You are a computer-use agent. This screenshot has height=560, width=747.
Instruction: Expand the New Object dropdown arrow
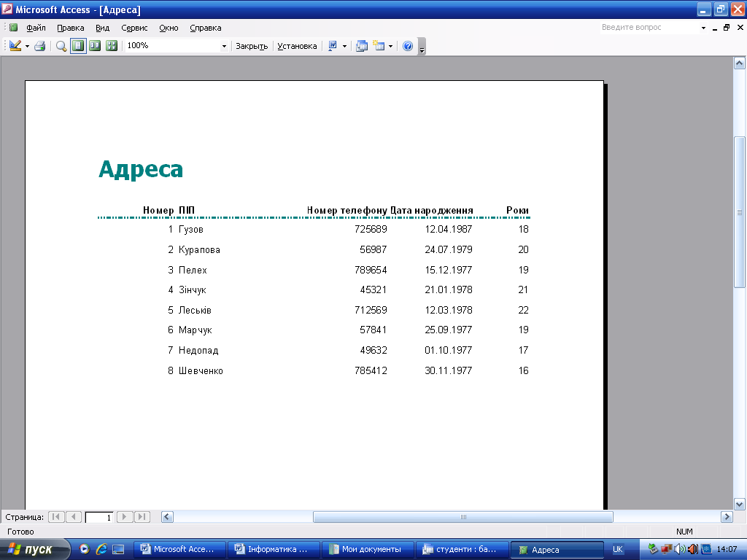tap(391, 46)
